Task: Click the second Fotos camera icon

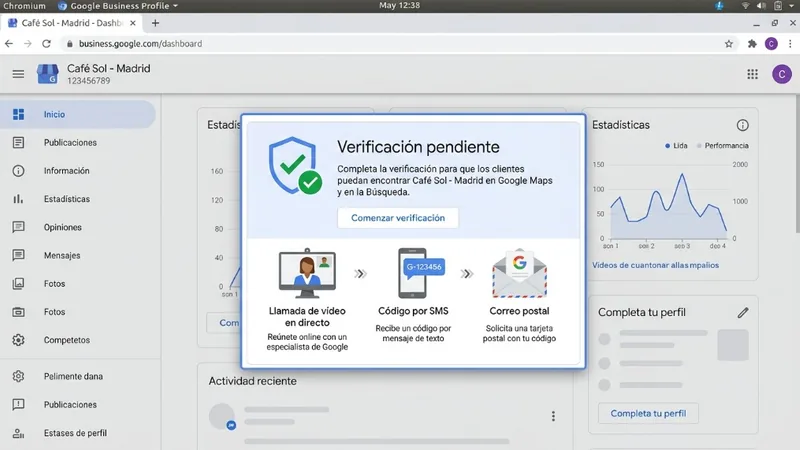Action: click(18, 312)
